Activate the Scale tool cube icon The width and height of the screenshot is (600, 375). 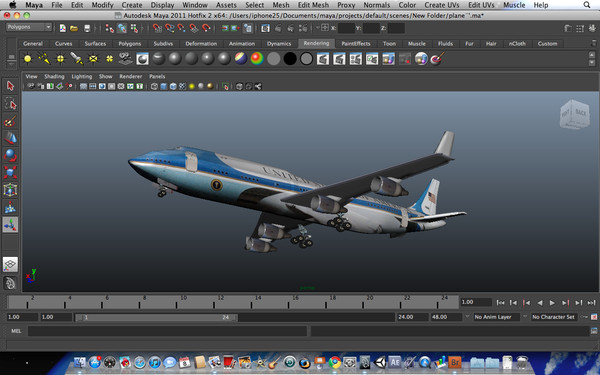point(10,173)
